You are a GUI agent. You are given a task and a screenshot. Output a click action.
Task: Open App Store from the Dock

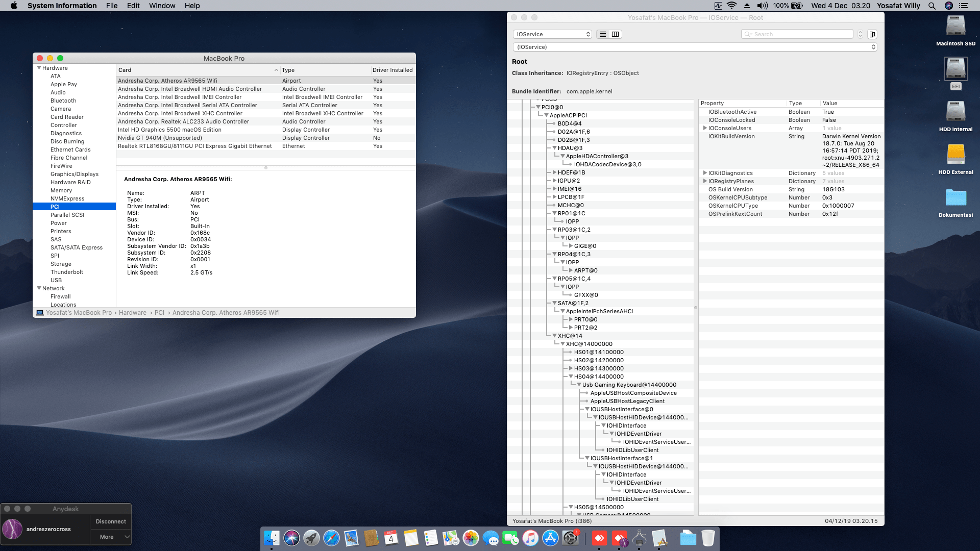(x=550, y=538)
